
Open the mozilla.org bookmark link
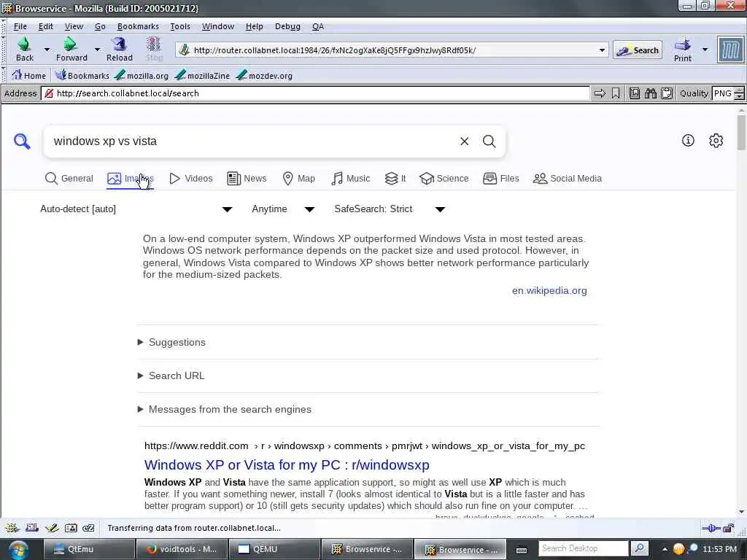pyautogui.click(x=142, y=75)
